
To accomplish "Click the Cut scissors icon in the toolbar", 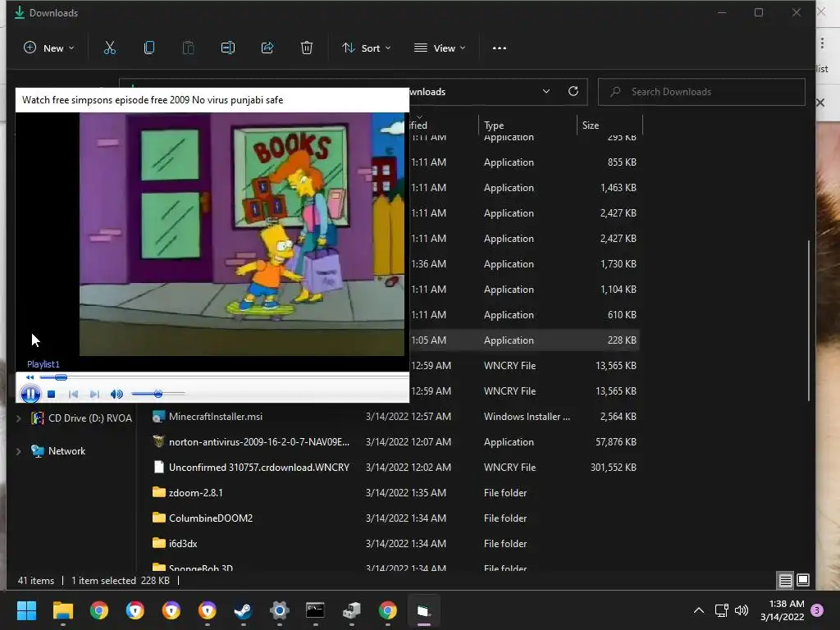I will point(110,48).
